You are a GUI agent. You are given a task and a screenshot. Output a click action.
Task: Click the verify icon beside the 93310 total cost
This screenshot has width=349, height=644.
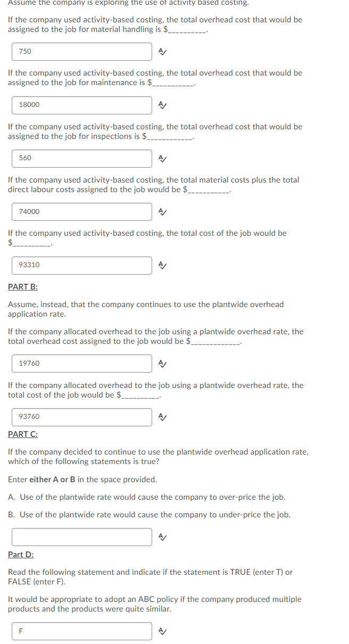[x=162, y=265]
